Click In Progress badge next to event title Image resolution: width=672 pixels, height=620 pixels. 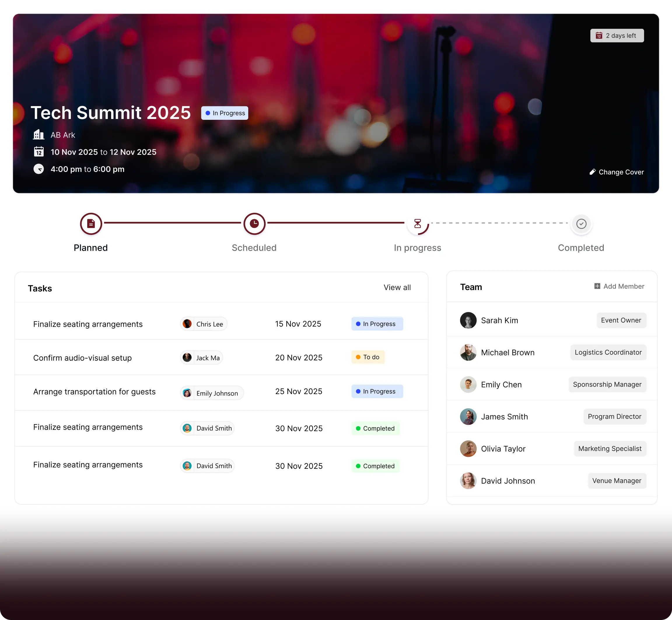click(x=225, y=113)
